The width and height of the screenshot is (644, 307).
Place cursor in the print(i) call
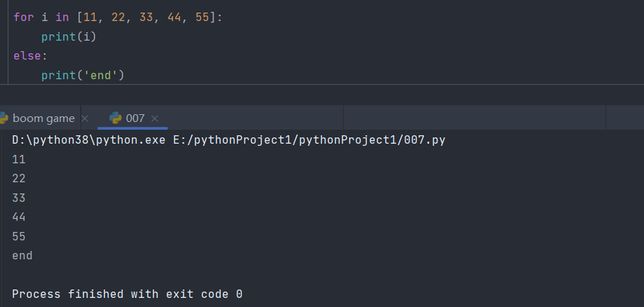pyautogui.click(x=68, y=36)
